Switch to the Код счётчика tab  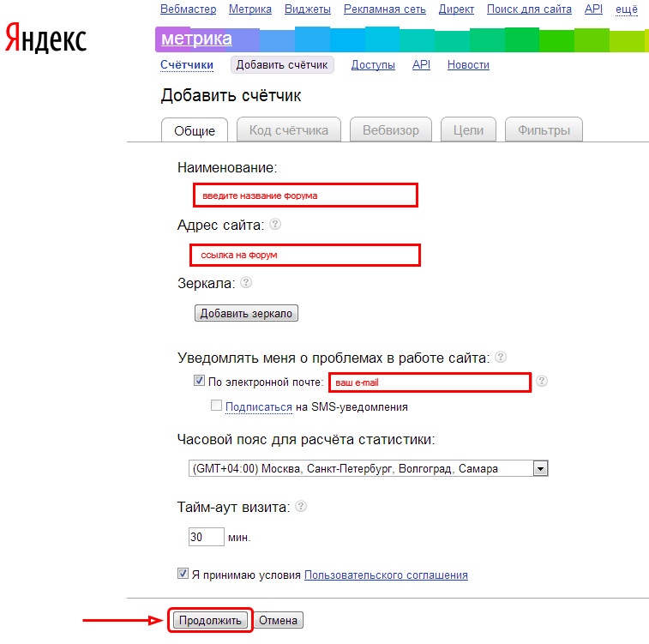pos(288,130)
